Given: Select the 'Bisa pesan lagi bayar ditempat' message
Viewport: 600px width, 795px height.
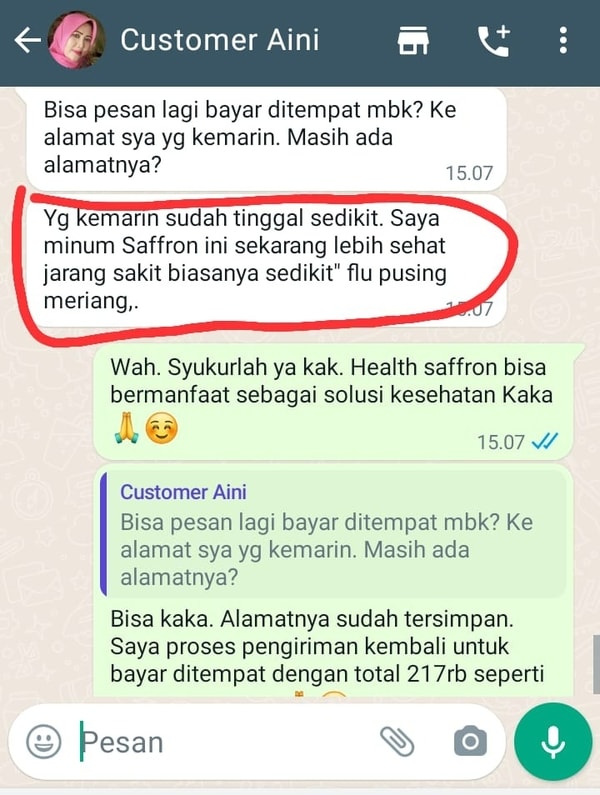Looking at the screenshot, I should tap(266, 138).
